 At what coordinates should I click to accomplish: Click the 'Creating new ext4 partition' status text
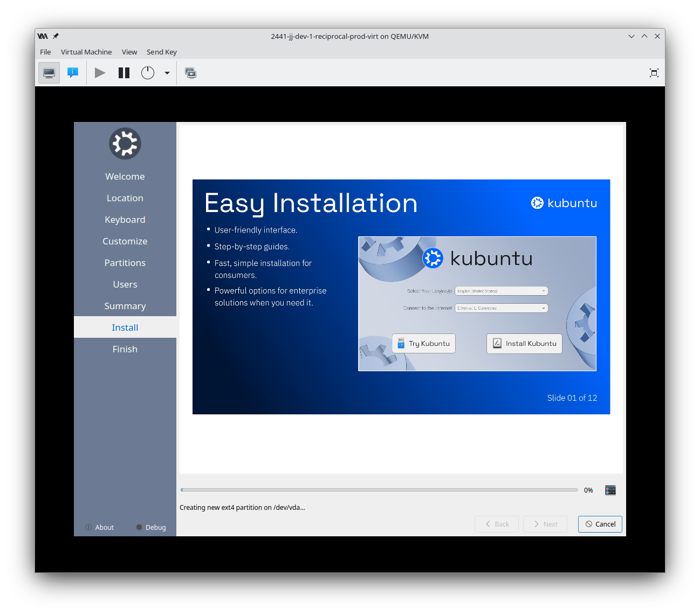[242, 507]
